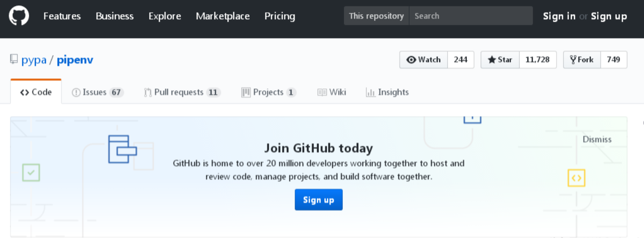Viewport: 644px width, 238px height.
Task: Click the Insights bar graph icon
Action: (371, 92)
